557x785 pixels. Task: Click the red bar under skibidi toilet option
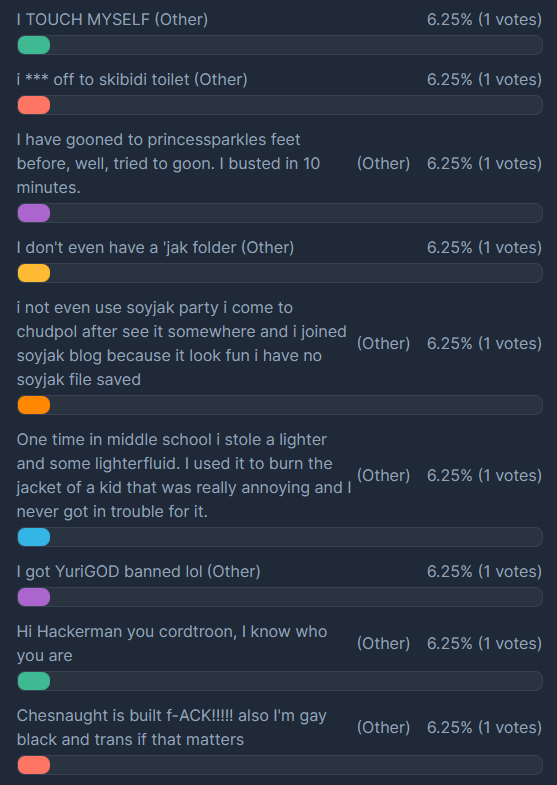[x=34, y=105]
